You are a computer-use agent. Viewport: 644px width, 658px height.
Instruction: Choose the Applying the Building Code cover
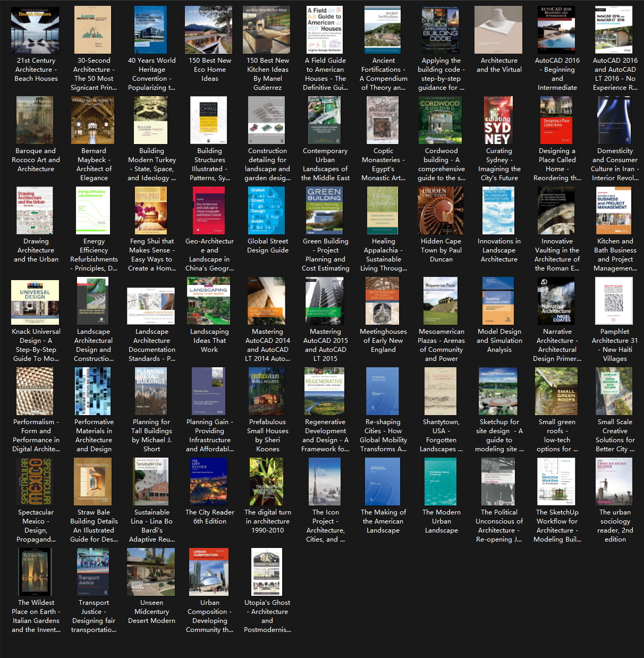[x=440, y=30]
